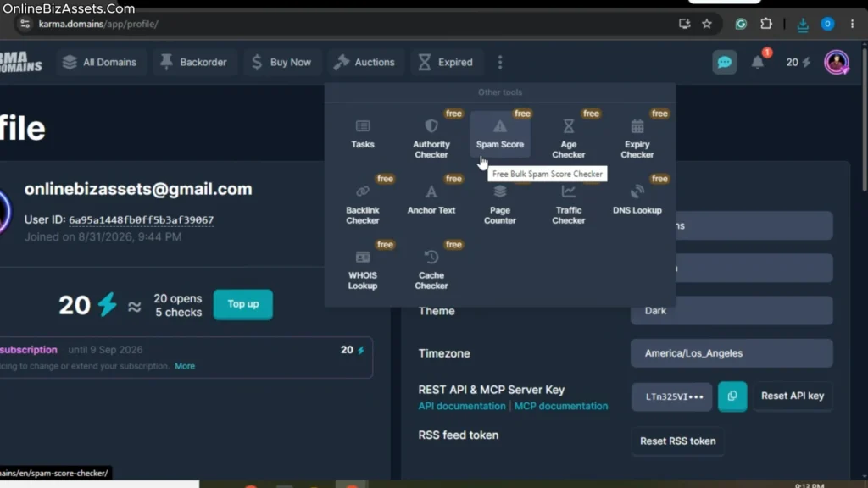
Task: Click the 20 credits balance in header
Action: 798,62
